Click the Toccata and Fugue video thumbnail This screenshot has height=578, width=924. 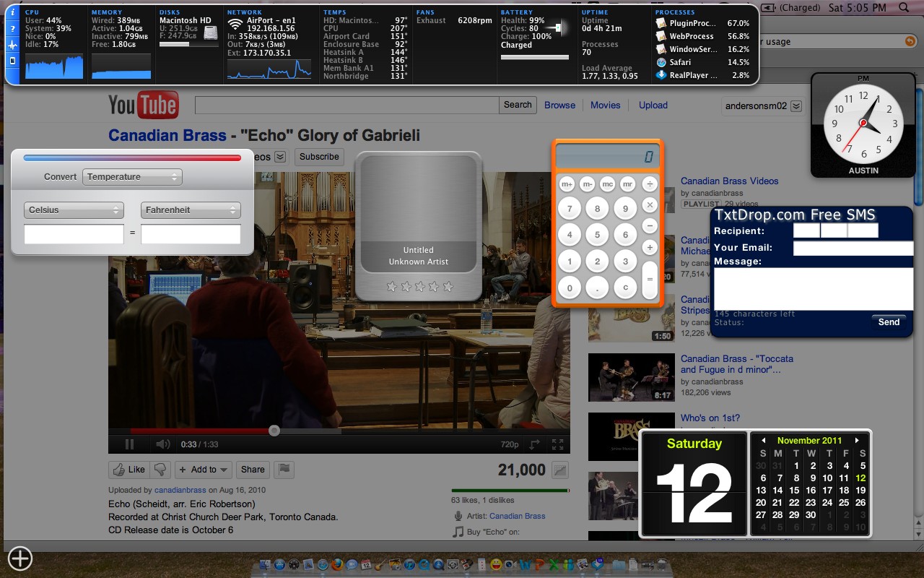632,377
